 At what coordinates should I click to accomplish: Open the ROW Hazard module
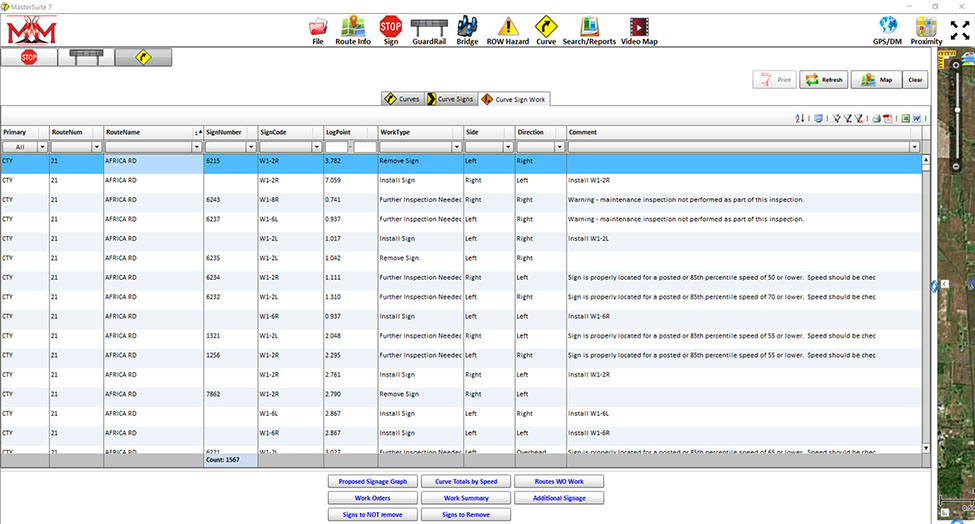point(508,27)
